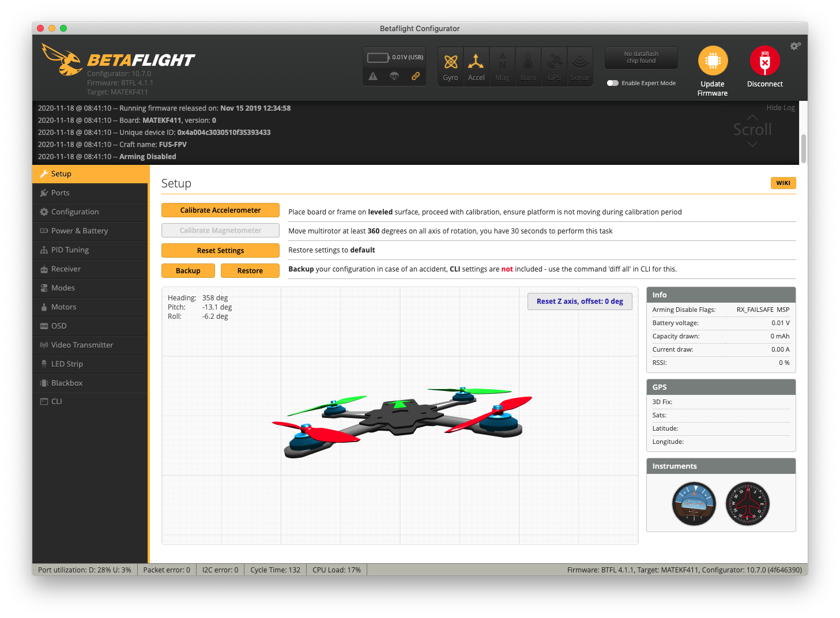Open the Receiver tab

(90, 269)
